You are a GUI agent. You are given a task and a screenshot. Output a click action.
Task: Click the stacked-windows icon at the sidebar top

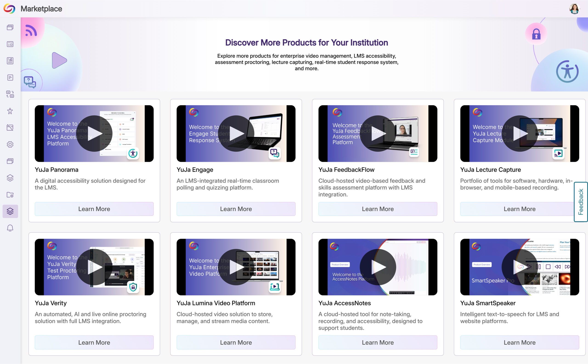coord(10,27)
